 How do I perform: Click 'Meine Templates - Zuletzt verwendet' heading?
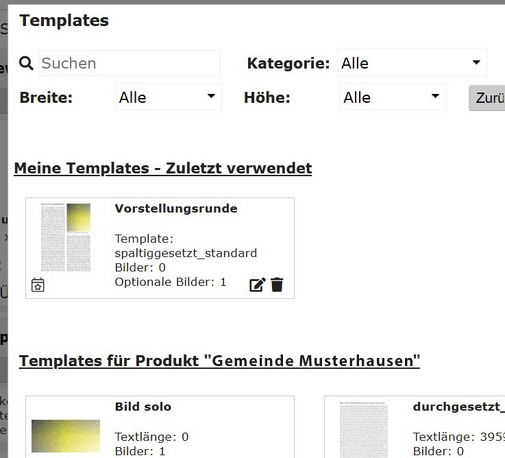click(x=163, y=168)
